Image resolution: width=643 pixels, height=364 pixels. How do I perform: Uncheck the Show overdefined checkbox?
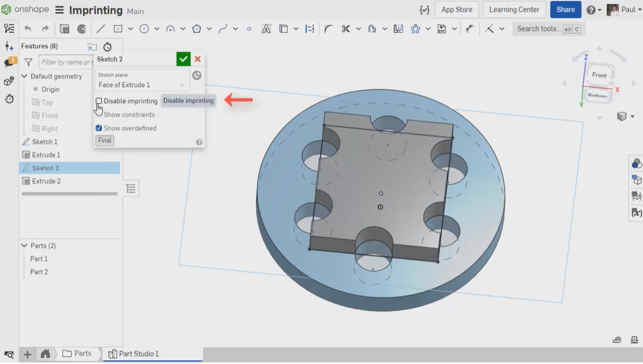coord(99,128)
